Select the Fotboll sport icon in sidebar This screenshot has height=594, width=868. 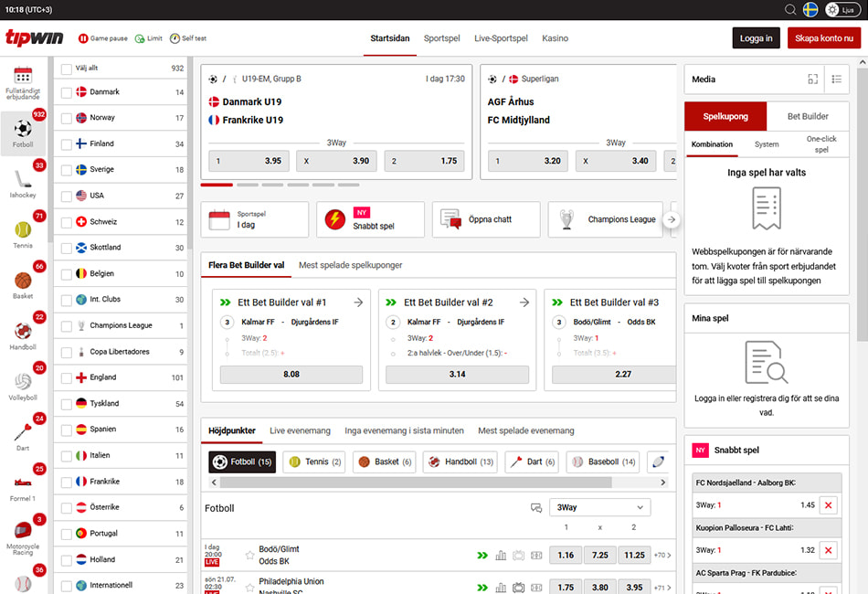tap(23, 133)
